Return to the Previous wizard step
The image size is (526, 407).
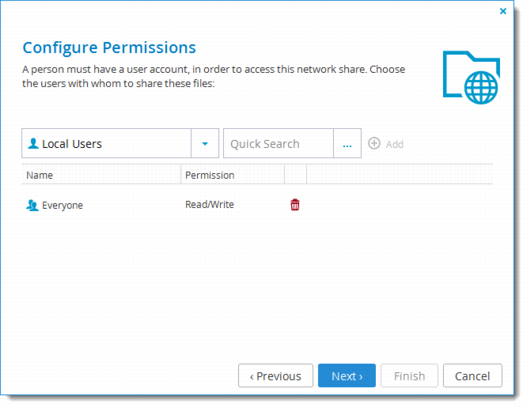tap(275, 375)
